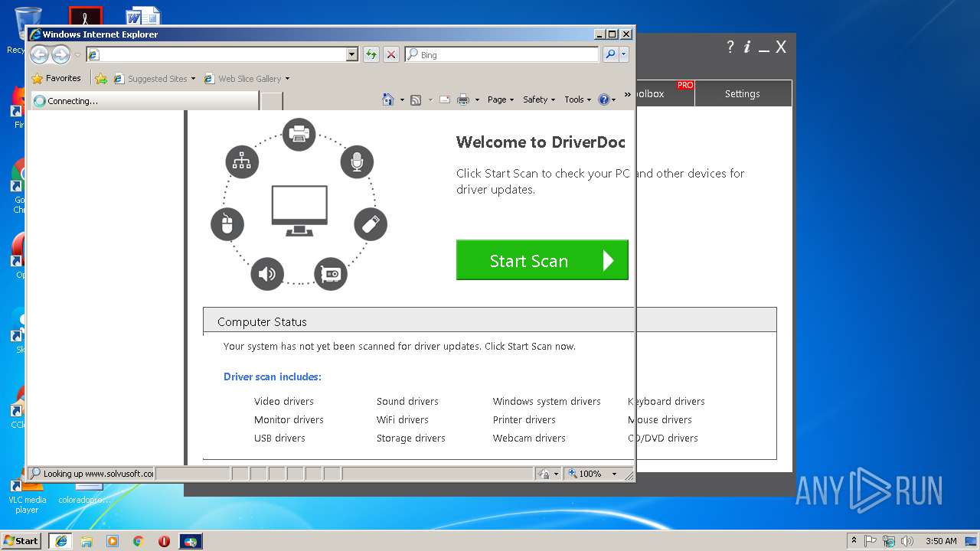980x551 pixels.
Task: Expand search provider options dropdown
Action: point(624,54)
